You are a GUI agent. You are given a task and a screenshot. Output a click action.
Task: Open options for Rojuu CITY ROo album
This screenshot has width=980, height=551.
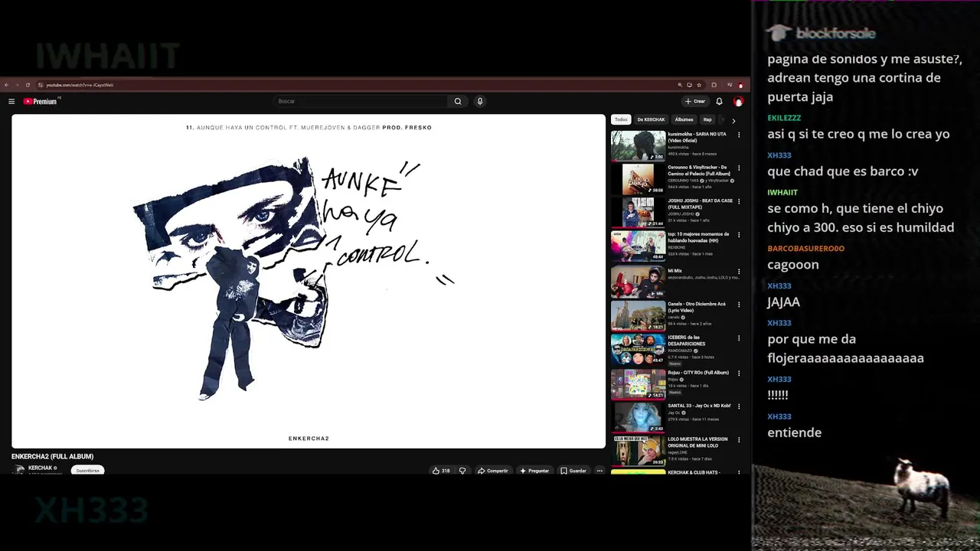[x=739, y=373]
